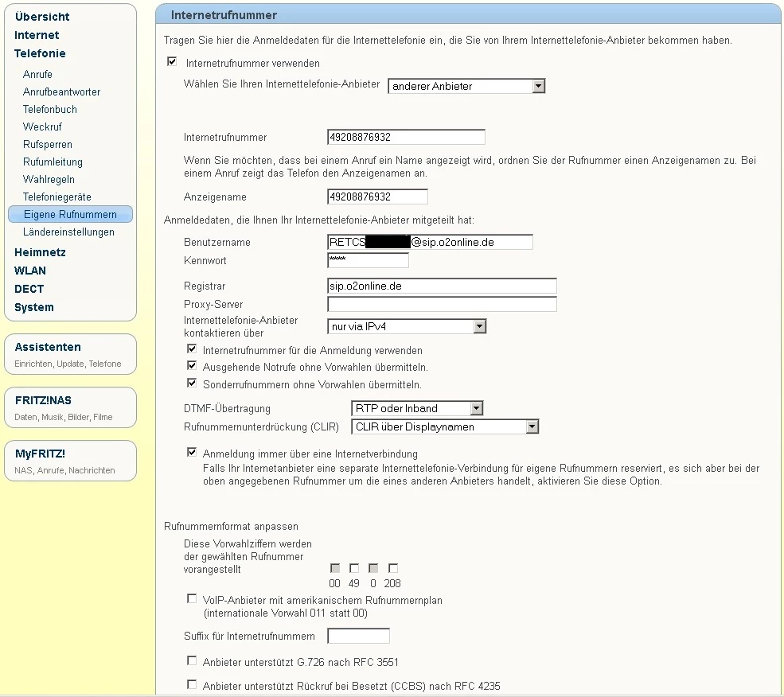Screen dimensions: 784x697
Task: Open the DTMF-Übertragung dropdown
Action: pyautogui.click(x=417, y=408)
